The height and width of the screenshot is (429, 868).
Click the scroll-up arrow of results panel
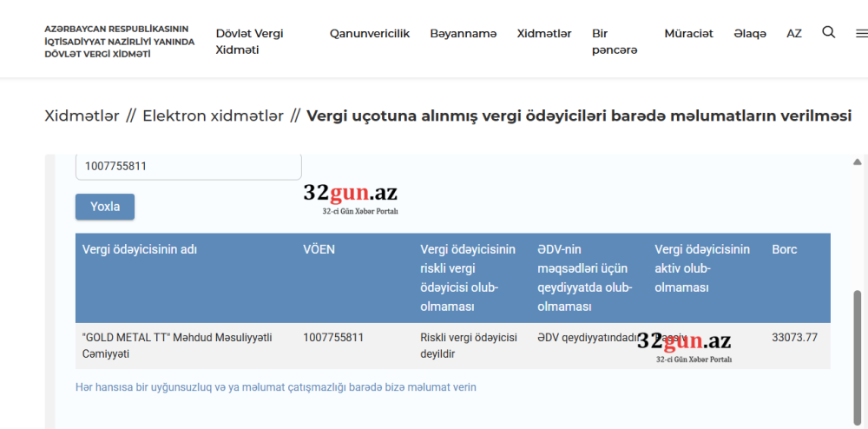[x=858, y=162]
